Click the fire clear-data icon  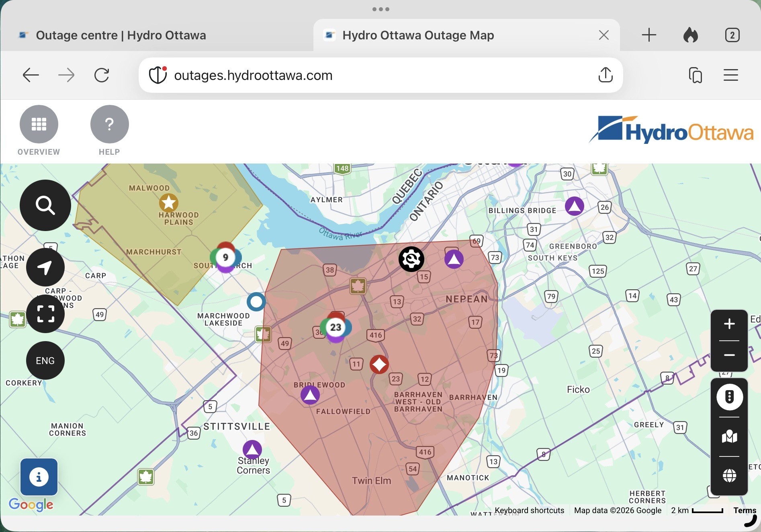click(x=691, y=35)
